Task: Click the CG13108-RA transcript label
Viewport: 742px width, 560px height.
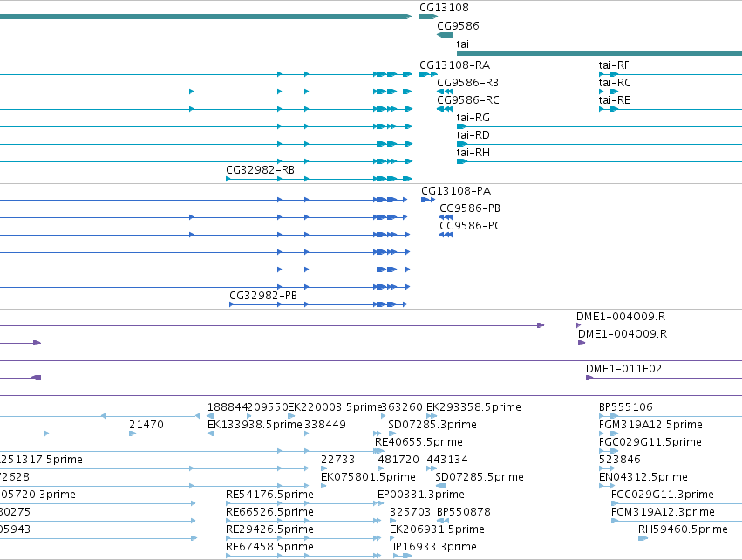Action: [x=455, y=65]
